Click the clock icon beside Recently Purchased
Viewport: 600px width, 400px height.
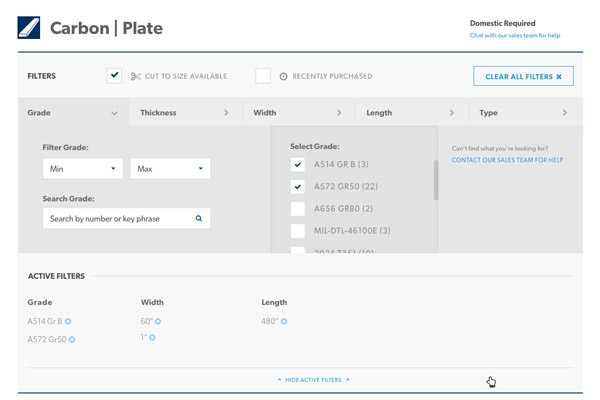click(283, 76)
